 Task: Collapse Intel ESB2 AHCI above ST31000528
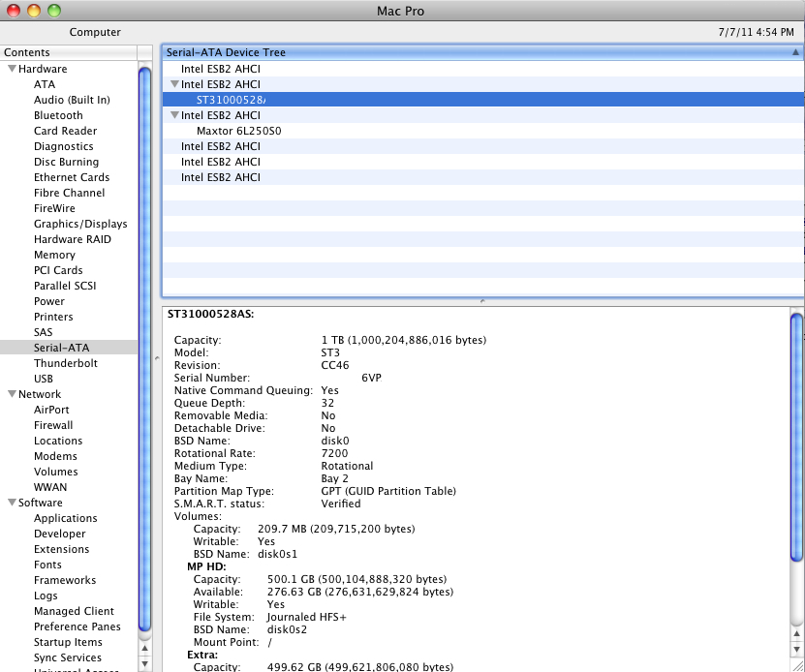point(174,83)
